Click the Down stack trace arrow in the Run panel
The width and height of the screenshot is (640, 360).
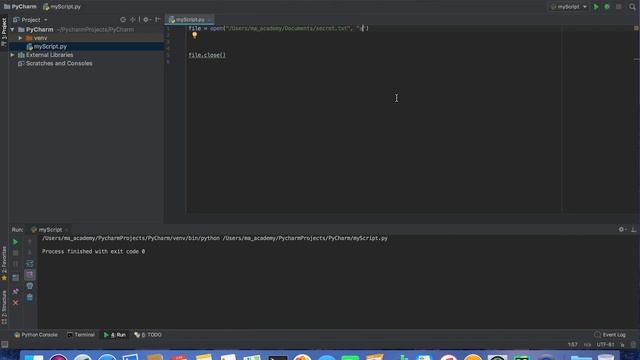tap(29, 252)
